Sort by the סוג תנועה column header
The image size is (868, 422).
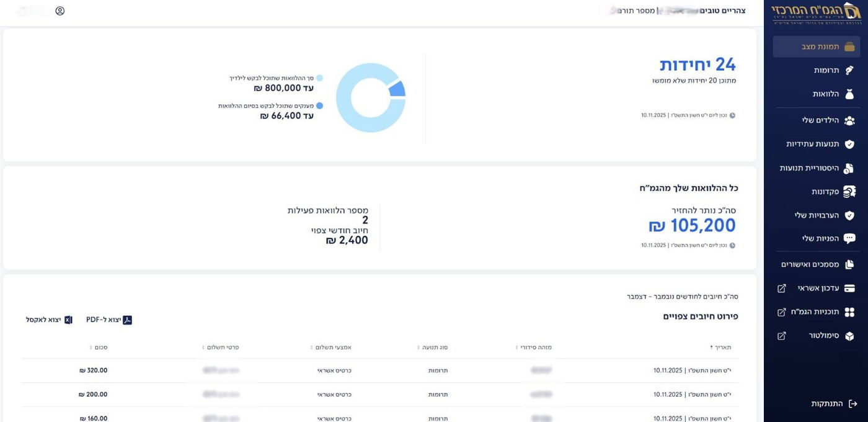[x=435, y=348]
